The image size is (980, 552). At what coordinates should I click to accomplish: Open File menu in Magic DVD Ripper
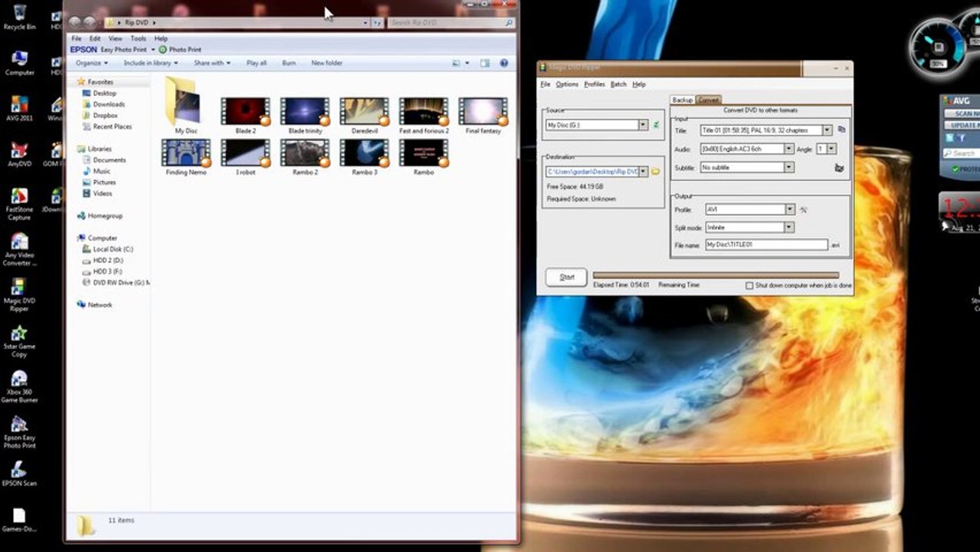546,84
